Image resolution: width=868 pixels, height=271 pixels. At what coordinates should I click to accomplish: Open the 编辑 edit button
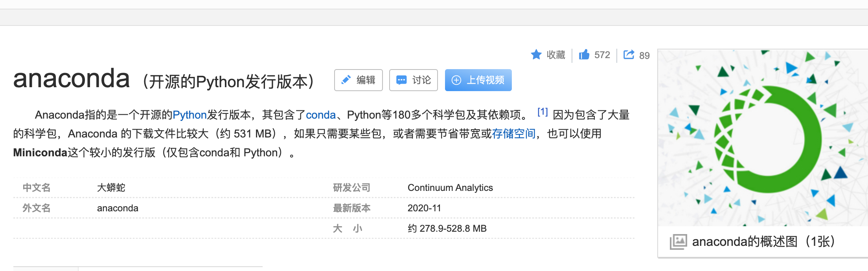click(x=358, y=80)
